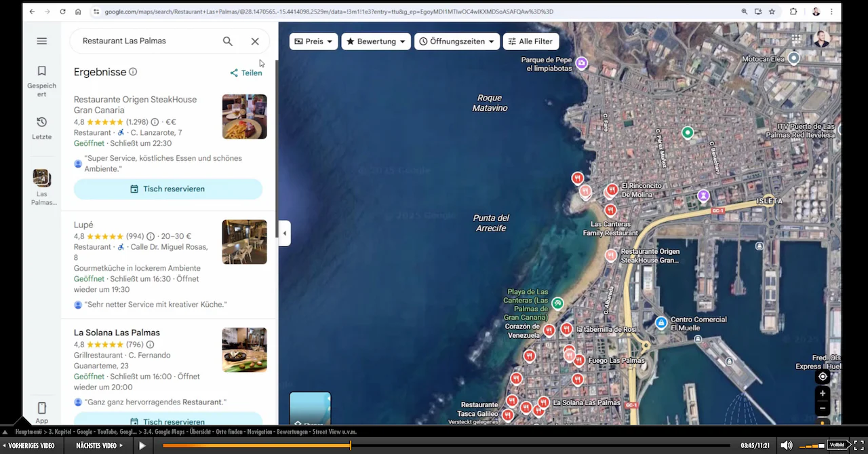The width and height of the screenshot is (868, 454).
Task: Seek on the video progress bar
Action: point(446,446)
